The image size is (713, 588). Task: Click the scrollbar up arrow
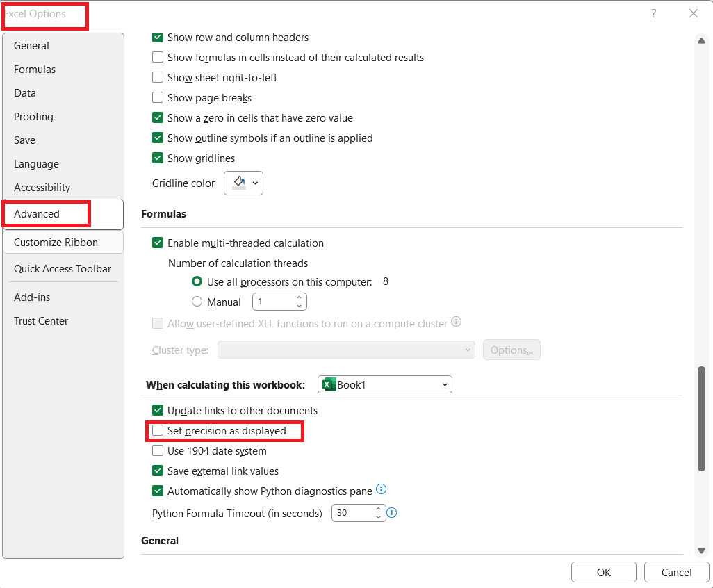click(x=701, y=41)
